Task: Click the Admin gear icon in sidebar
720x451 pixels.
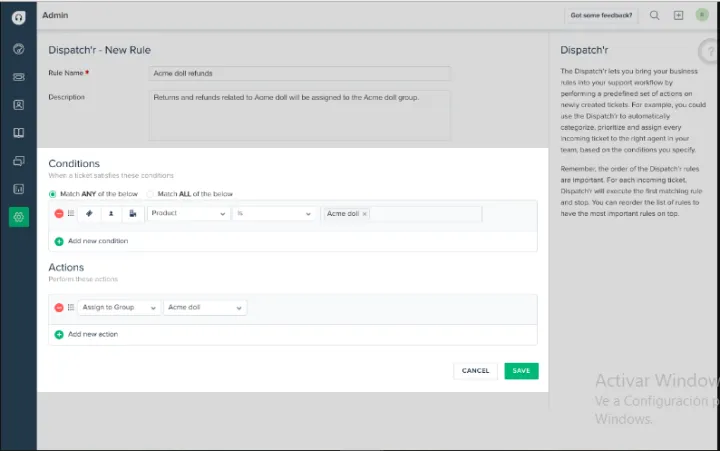Action: pos(18,216)
